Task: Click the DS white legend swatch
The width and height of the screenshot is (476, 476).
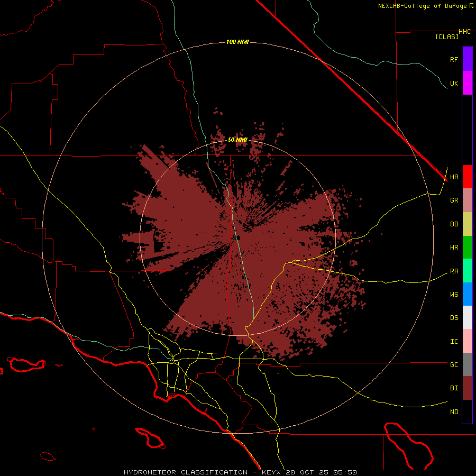Action: (467, 317)
